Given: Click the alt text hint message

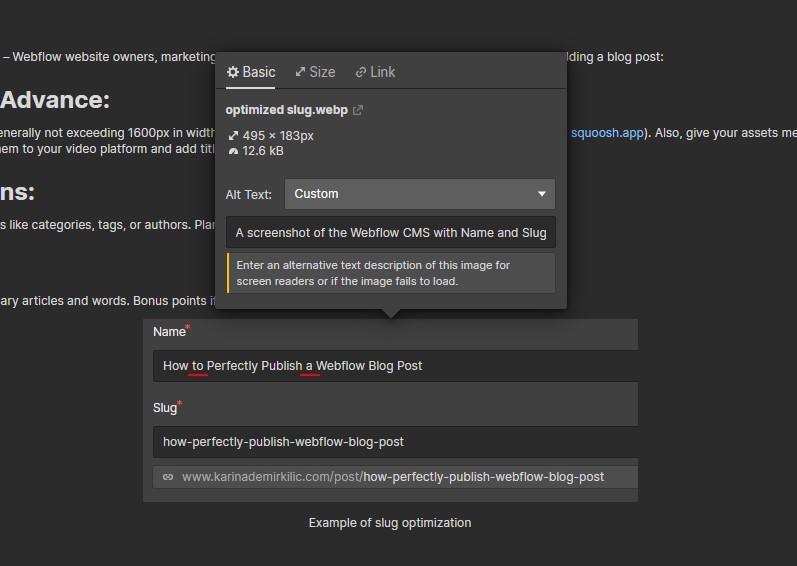Looking at the screenshot, I should 391,273.
